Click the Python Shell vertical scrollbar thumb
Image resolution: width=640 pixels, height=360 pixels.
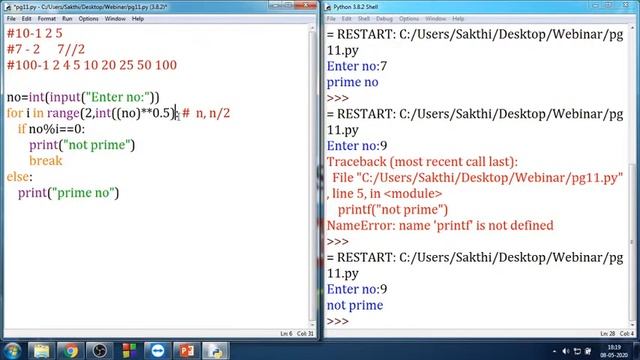[632, 243]
